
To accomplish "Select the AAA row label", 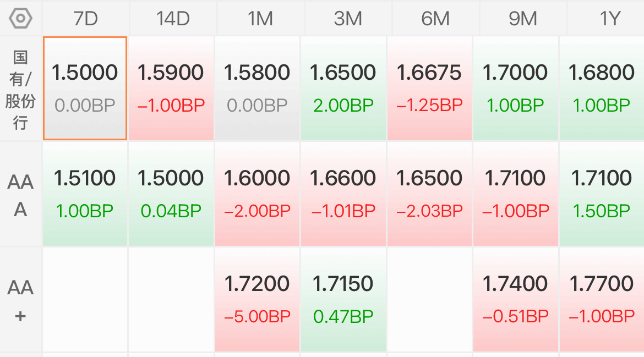I will (x=20, y=195).
